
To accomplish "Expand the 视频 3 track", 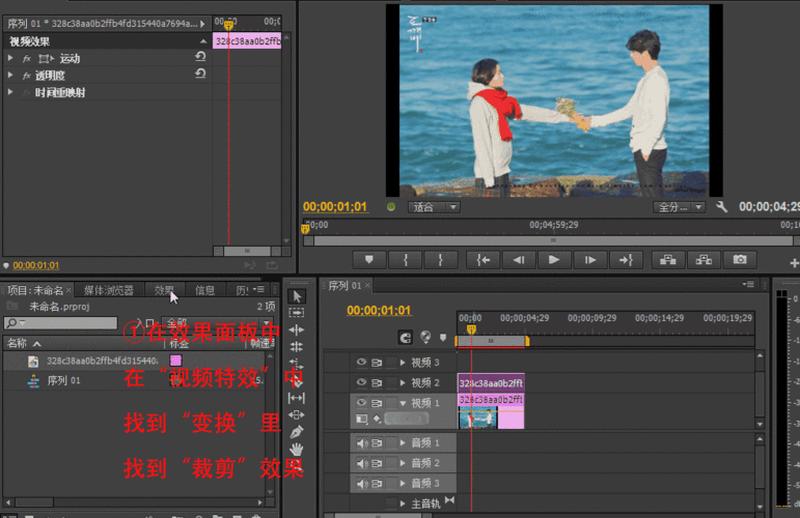I will pyautogui.click(x=403, y=362).
